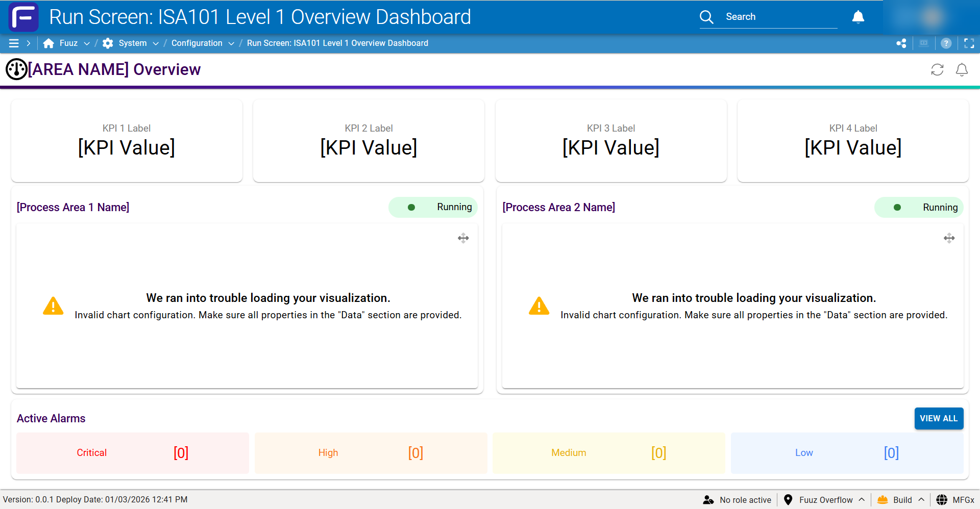Image resolution: width=980 pixels, height=509 pixels.
Task: Click the search magnifier icon
Action: click(707, 16)
